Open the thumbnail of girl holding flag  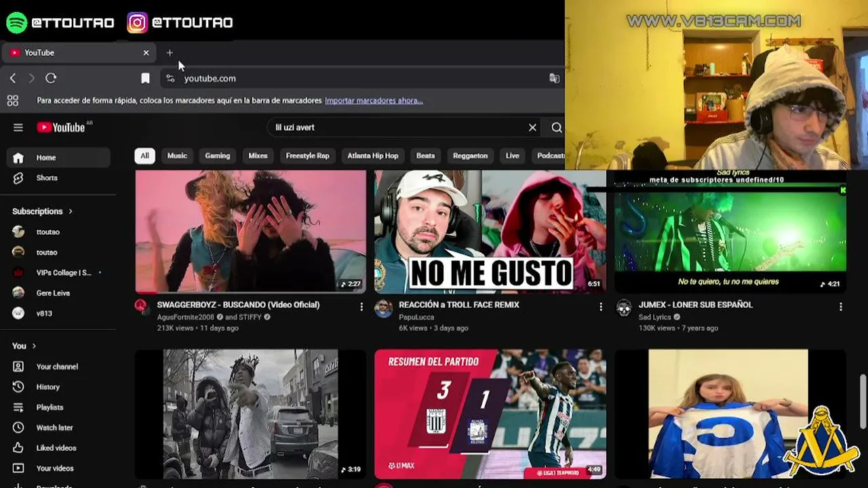tap(730, 414)
